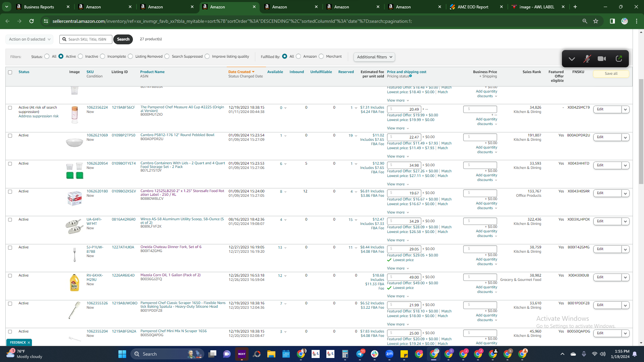Open Slack from taskbar
The height and width of the screenshot is (362, 644).
[x=374, y=354]
